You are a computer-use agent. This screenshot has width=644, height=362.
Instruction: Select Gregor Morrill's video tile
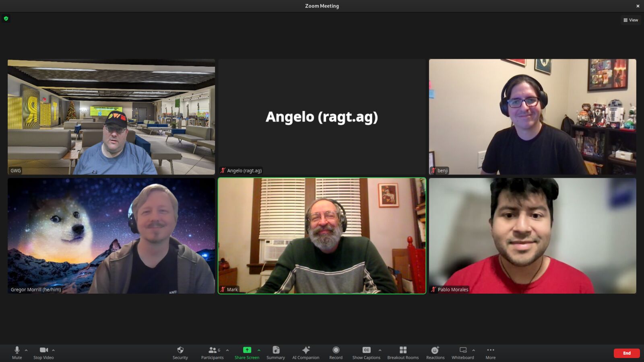pos(111,236)
